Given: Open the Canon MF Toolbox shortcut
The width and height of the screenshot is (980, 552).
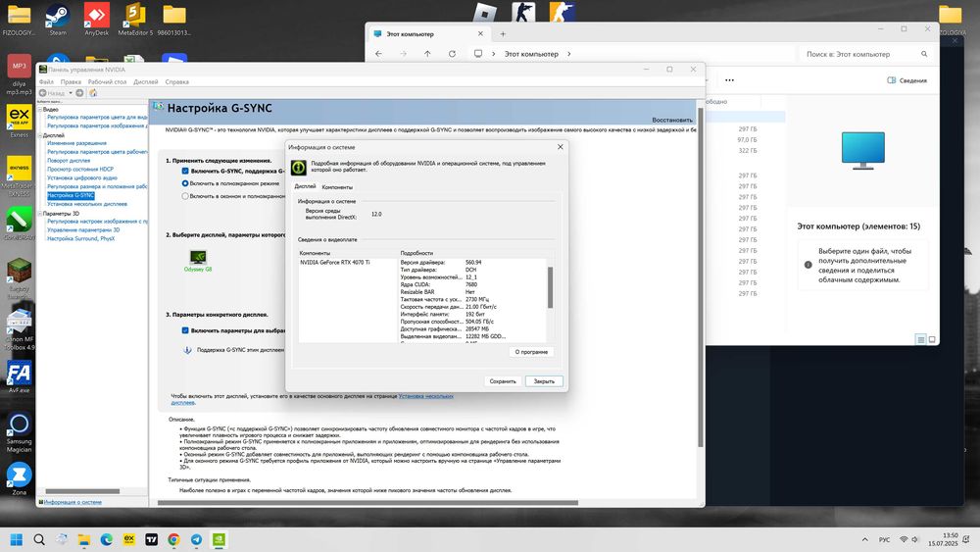Looking at the screenshot, I should 19,328.
